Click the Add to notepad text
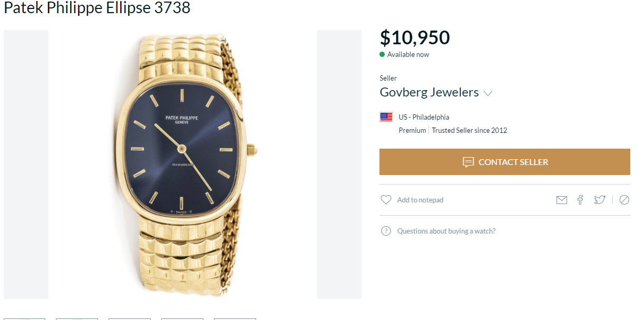The width and height of the screenshot is (644, 320). tap(420, 200)
